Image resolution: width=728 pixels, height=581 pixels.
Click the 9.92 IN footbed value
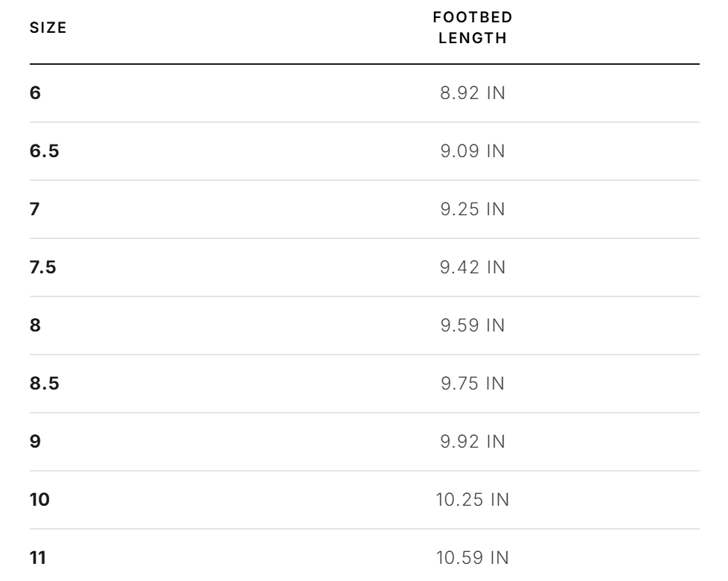pos(473,441)
